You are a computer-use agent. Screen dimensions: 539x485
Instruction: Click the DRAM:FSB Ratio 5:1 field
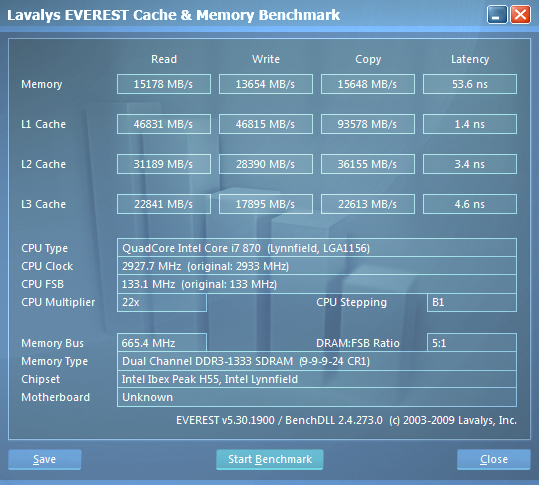pyautogui.click(x=472, y=343)
